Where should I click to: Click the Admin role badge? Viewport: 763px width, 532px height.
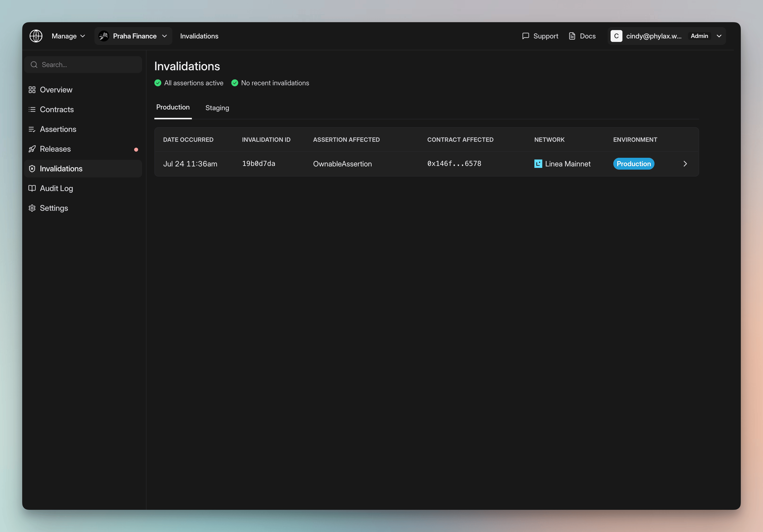(699, 36)
